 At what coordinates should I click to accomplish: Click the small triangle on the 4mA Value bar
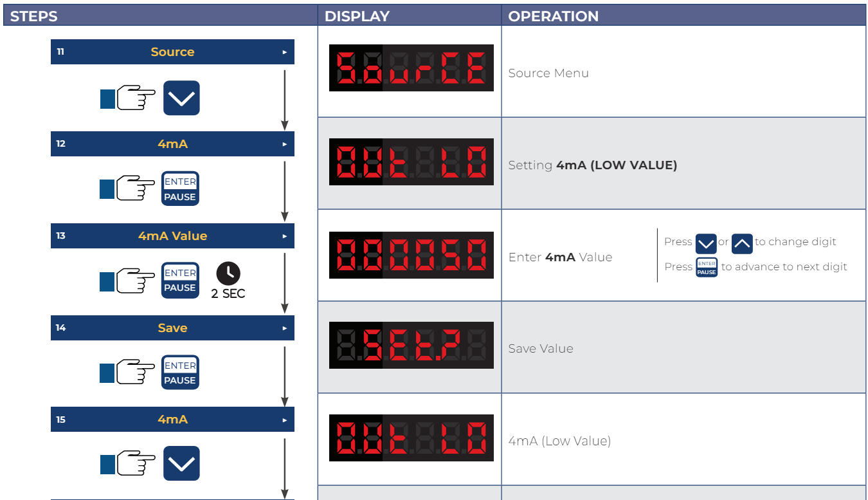click(285, 236)
